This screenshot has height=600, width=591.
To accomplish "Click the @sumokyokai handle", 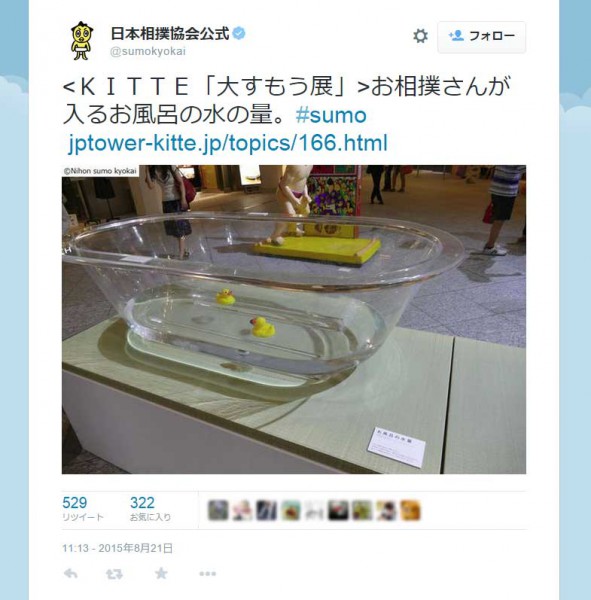I will [148, 51].
